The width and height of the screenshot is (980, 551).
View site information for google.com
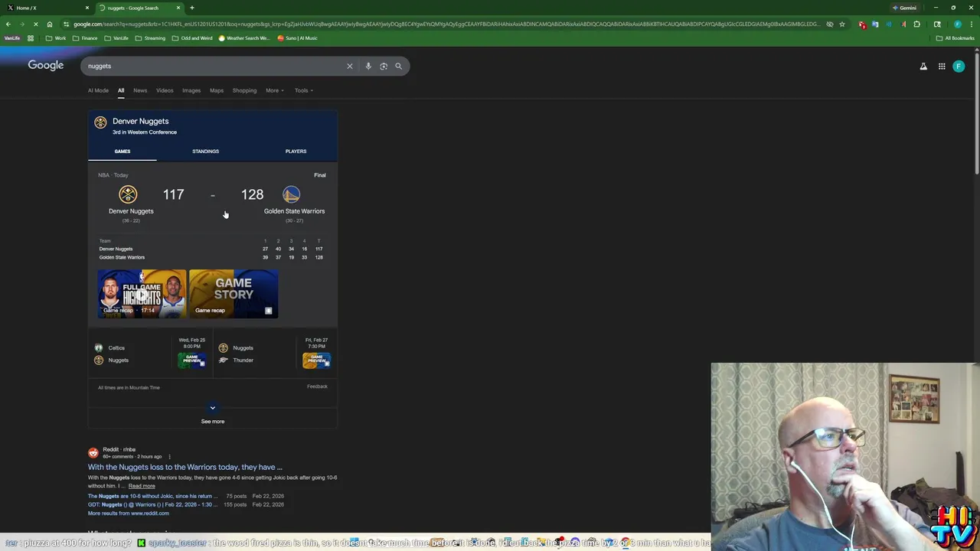click(x=66, y=24)
